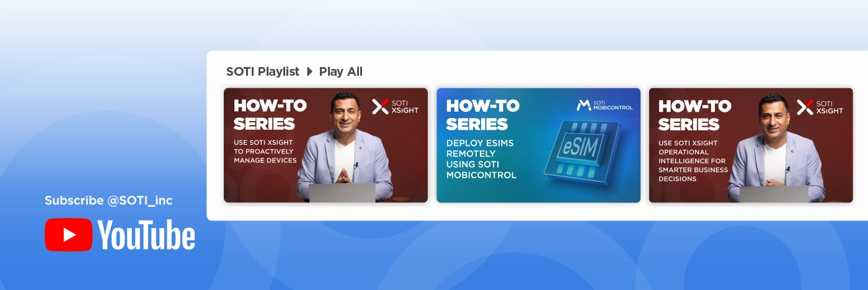Click the YouTube wordmark text
This screenshot has width=868, height=290.
[146, 235]
